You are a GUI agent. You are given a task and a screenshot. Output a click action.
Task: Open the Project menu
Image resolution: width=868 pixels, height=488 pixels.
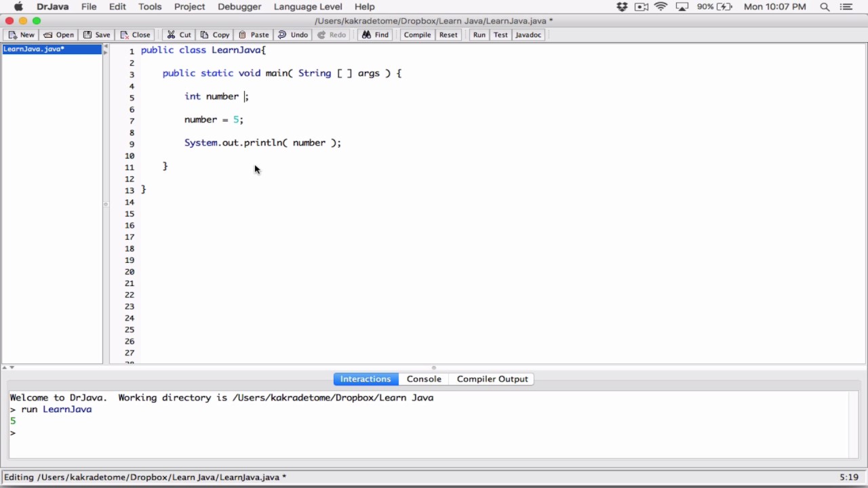pos(189,7)
